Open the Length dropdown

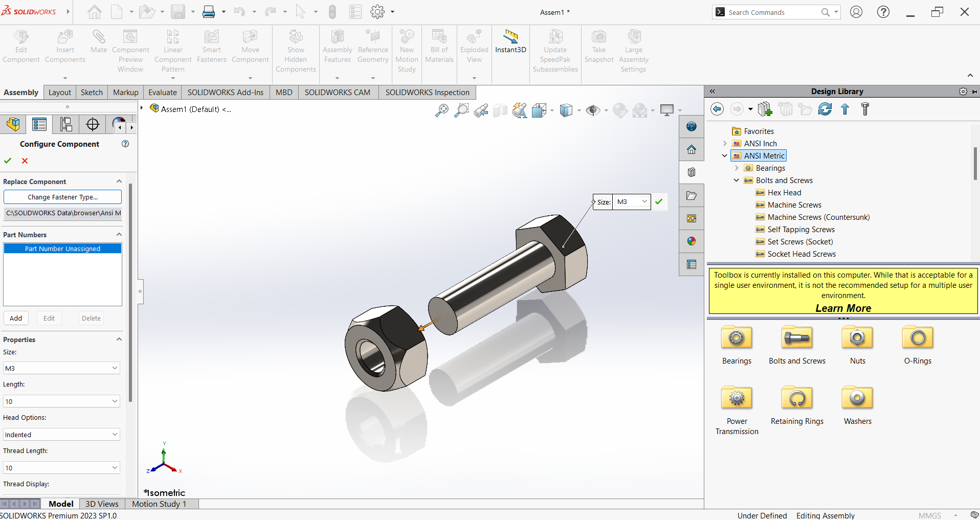pyautogui.click(x=61, y=401)
